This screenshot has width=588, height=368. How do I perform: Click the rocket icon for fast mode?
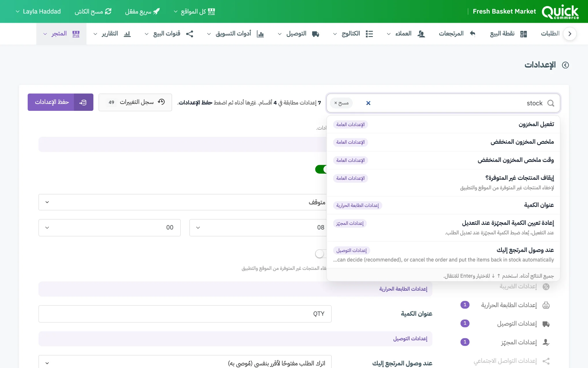click(x=156, y=12)
